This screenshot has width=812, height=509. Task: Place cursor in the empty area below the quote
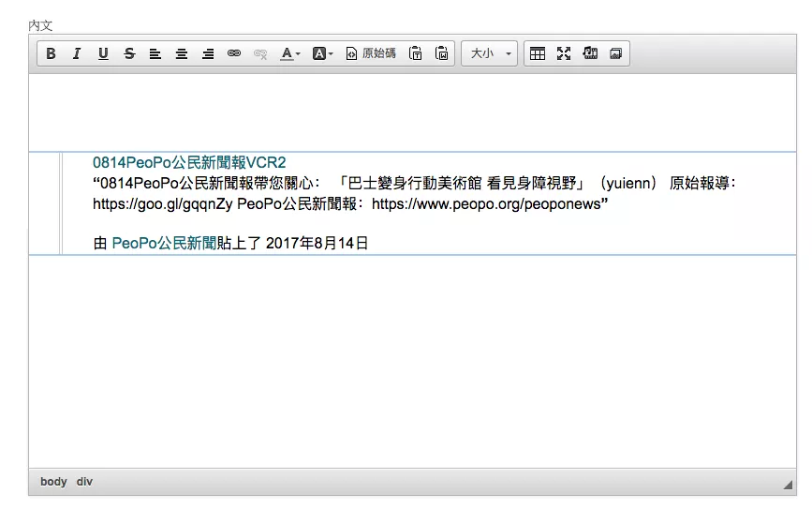point(412,361)
